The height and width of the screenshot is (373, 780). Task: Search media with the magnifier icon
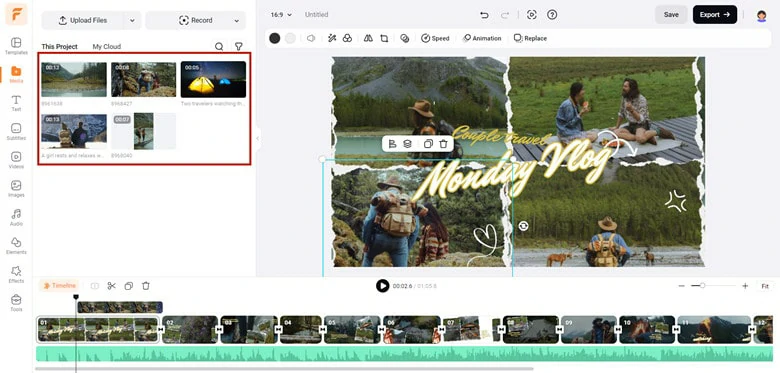(x=219, y=46)
